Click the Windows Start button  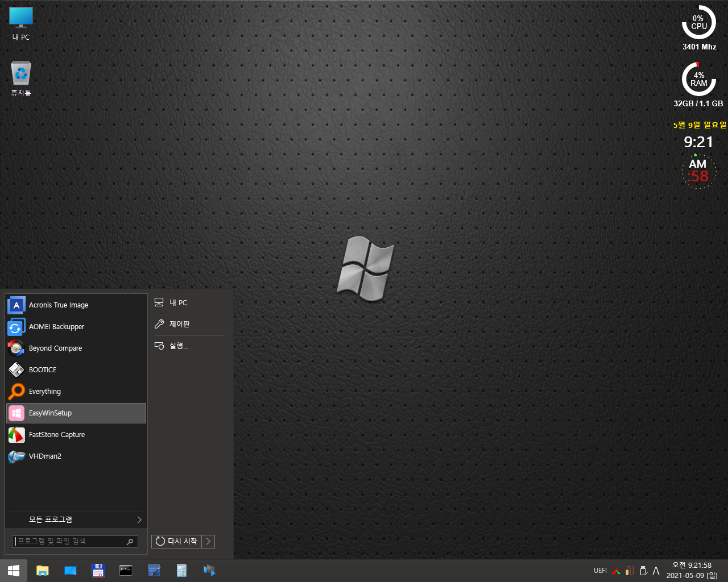14,571
